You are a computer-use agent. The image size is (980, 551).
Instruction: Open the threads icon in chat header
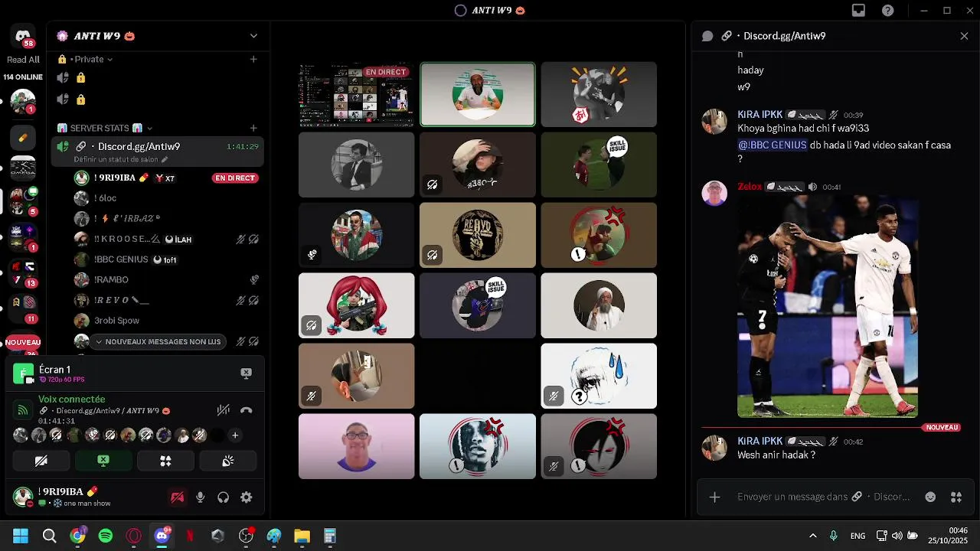pos(707,36)
